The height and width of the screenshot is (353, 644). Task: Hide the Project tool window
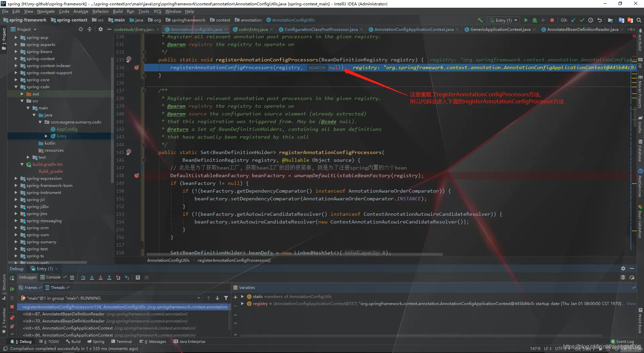[x=109, y=30]
